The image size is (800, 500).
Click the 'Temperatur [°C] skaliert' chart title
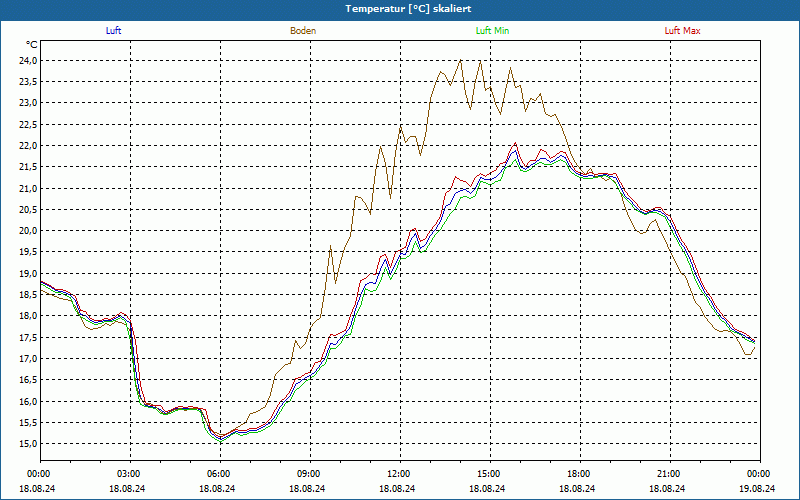click(408, 9)
